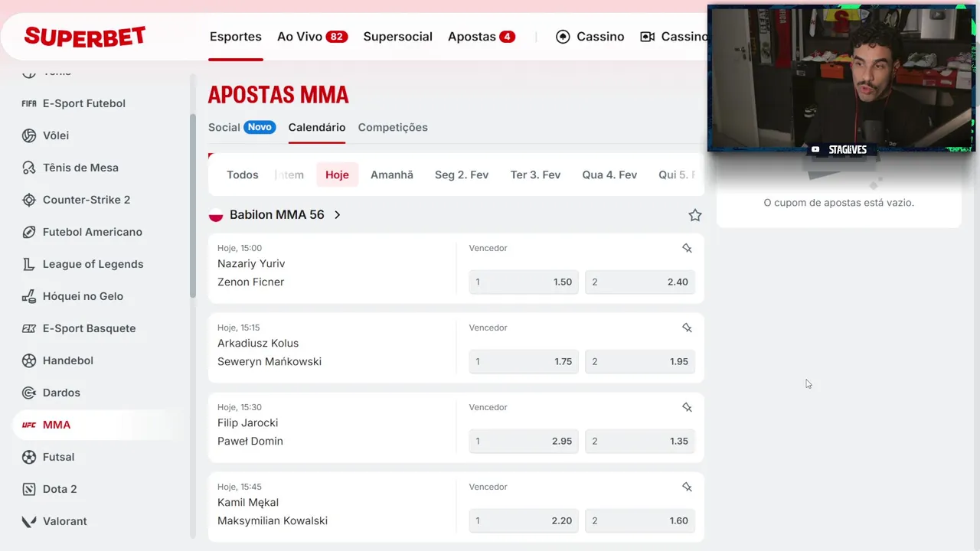Viewport: 980px width, 551px height.
Task: Bet on Arkadiusz Kolus at 1.75
Action: pos(524,361)
